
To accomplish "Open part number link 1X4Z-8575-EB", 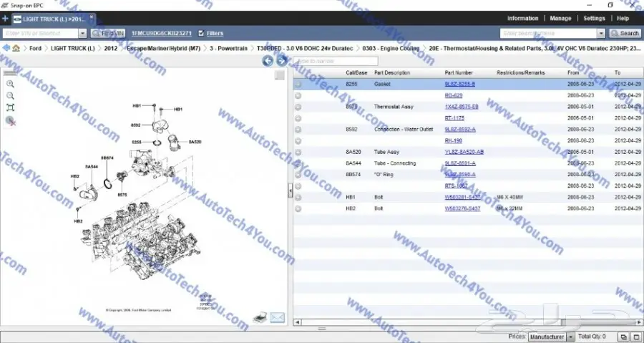I will pyautogui.click(x=462, y=107).
